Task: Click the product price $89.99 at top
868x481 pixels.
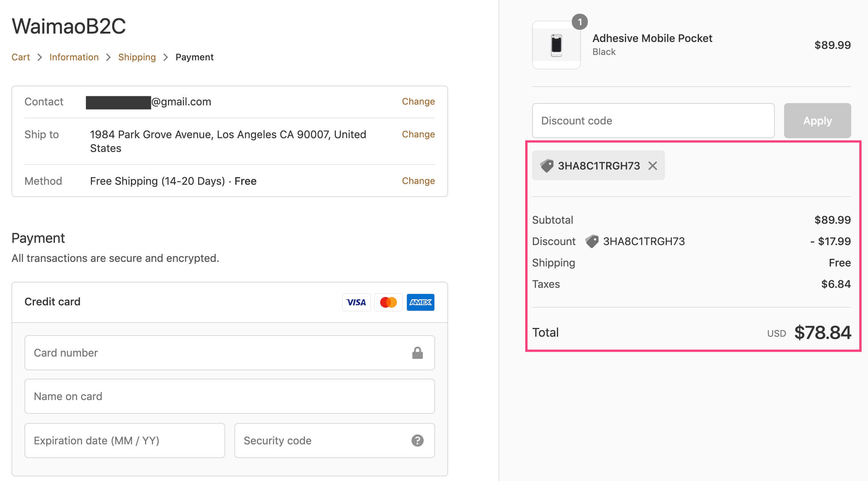Action: pos(833,45)
